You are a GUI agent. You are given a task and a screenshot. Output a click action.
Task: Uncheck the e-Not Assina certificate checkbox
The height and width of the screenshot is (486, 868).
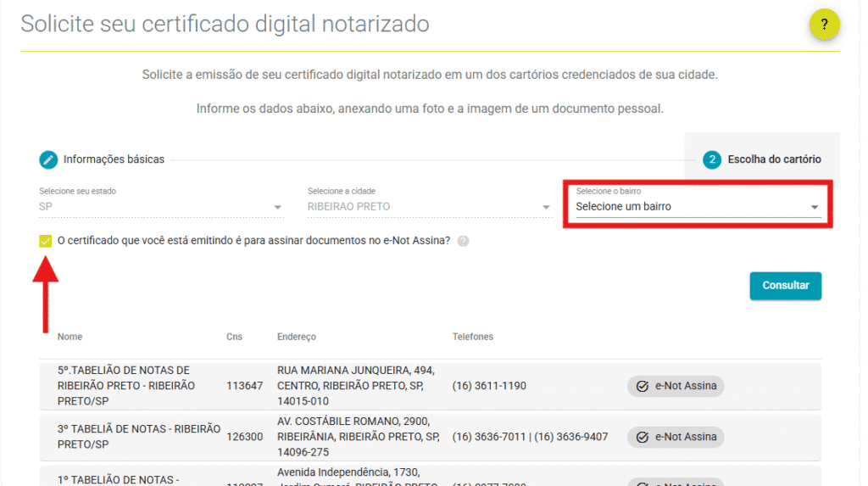46,241
